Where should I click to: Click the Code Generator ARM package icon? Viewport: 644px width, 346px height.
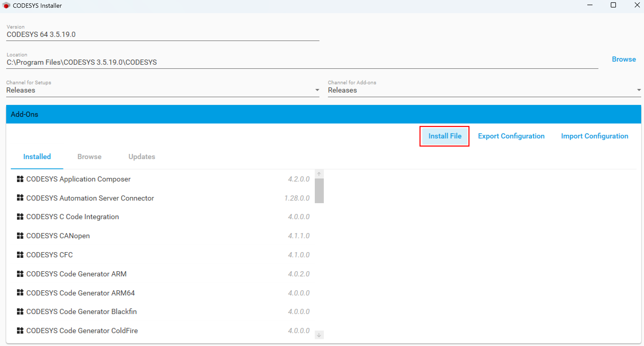pyautogui.click(x=20, y=274)
